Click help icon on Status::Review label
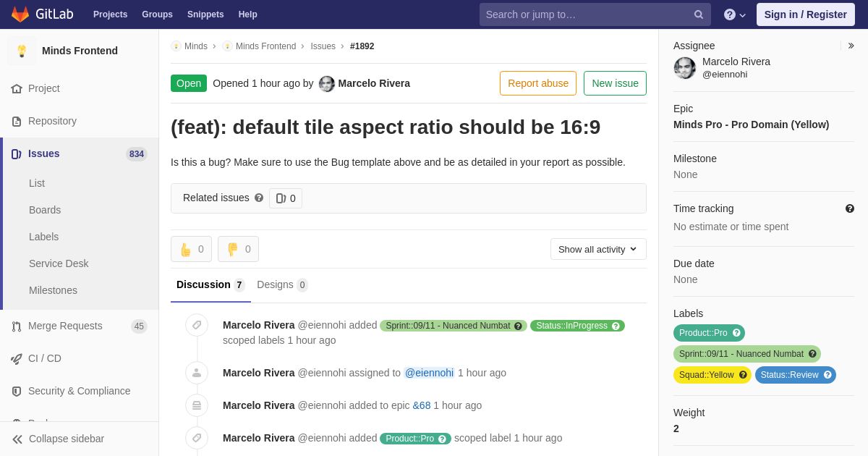Viewport: 868px width, 456px height. 827,375
